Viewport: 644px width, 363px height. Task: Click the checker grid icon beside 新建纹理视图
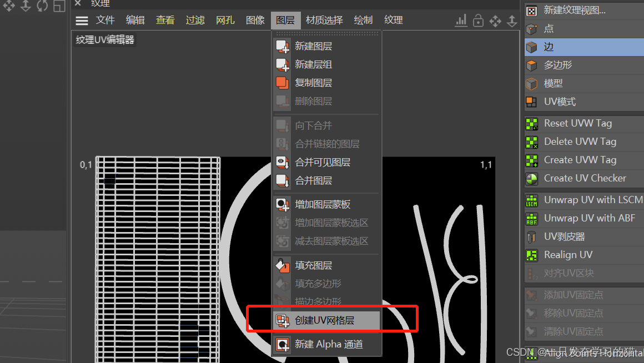531,11
